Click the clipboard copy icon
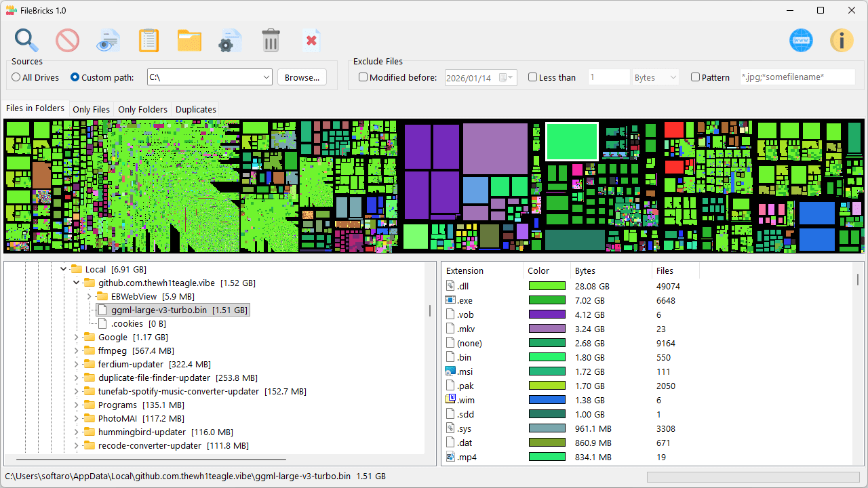The width and height of the screenshot is (868, 488). pyautogui.click(x=149, y=41)
